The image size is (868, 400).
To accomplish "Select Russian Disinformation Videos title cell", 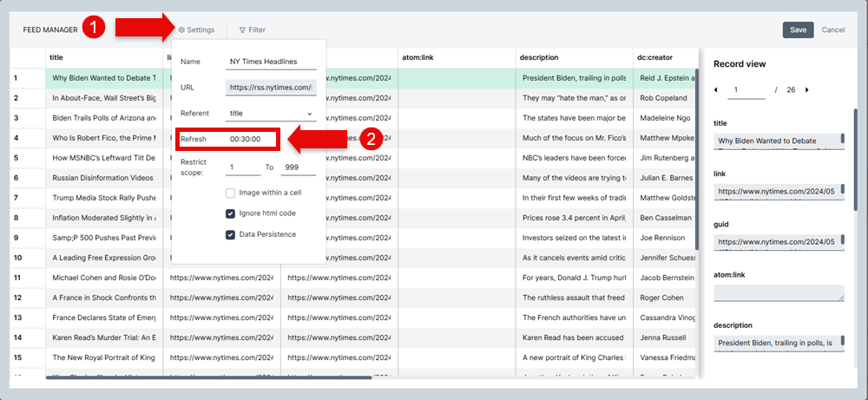I will (104, 178).
